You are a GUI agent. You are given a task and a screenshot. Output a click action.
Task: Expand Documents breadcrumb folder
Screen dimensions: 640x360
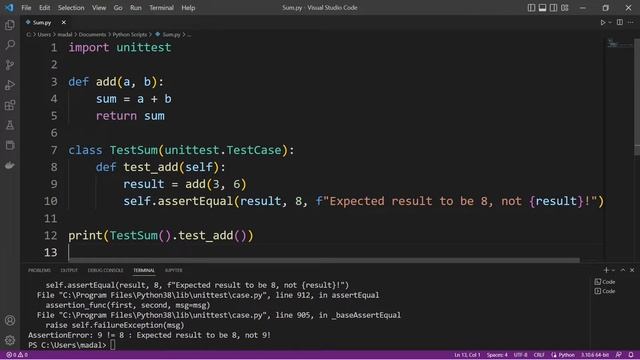[x=92, y=35]
